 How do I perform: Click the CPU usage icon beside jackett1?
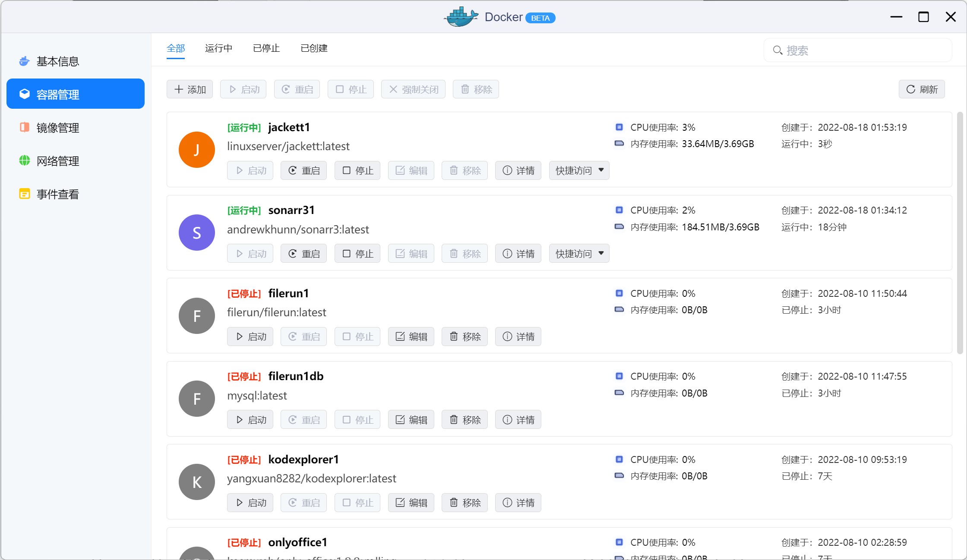[x=619, y=127]
